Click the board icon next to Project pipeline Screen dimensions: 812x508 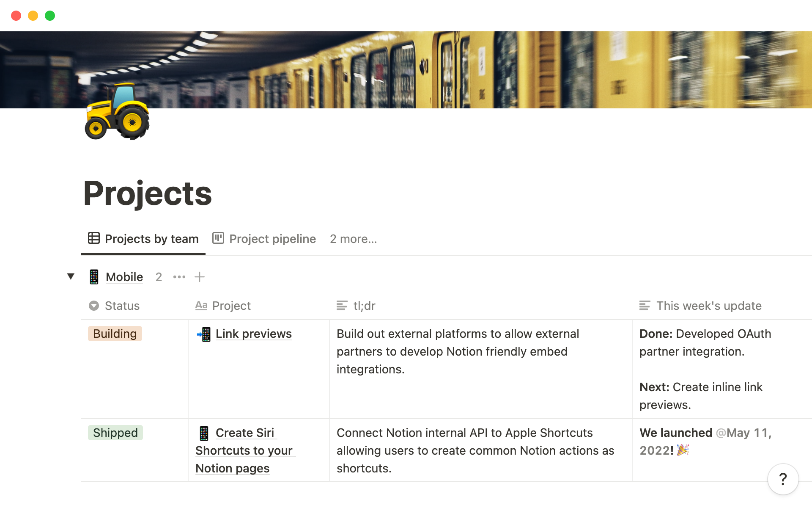click(218, 238)
